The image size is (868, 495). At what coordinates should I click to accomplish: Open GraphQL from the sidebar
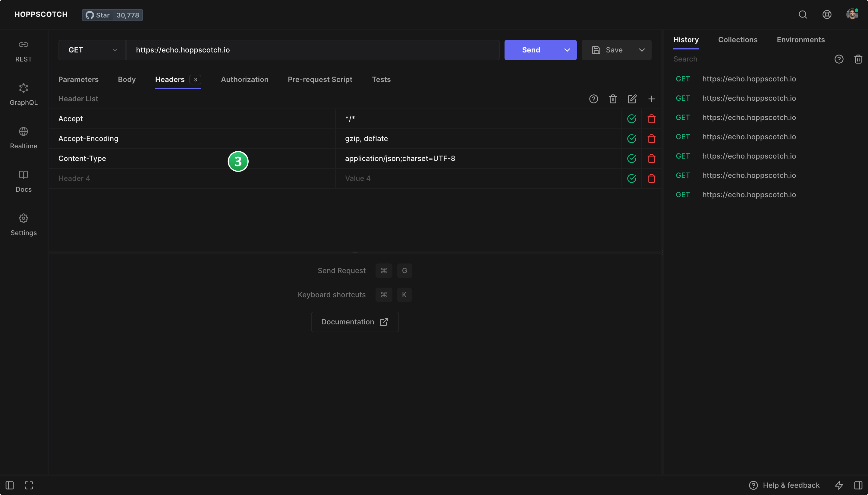(24, 94)
